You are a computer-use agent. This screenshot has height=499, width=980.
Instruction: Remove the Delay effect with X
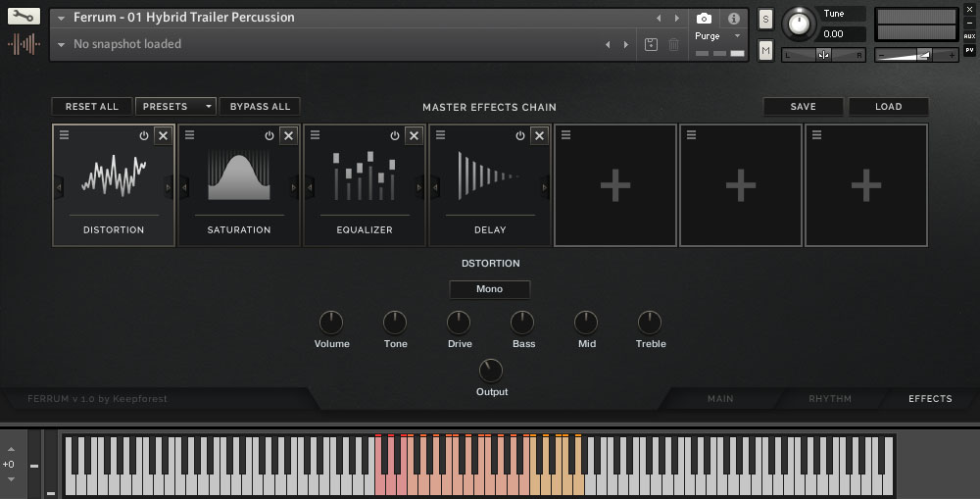(539, 135)
